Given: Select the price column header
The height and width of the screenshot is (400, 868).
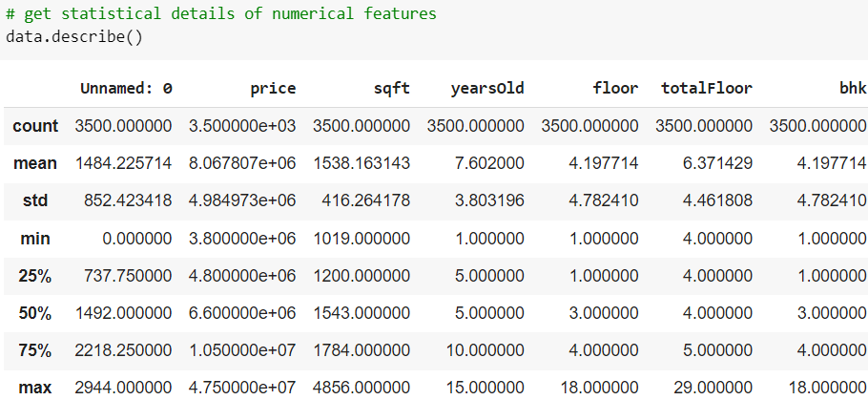Looking at the screenshot, I should pyautogui.click(x=273, y=89).
